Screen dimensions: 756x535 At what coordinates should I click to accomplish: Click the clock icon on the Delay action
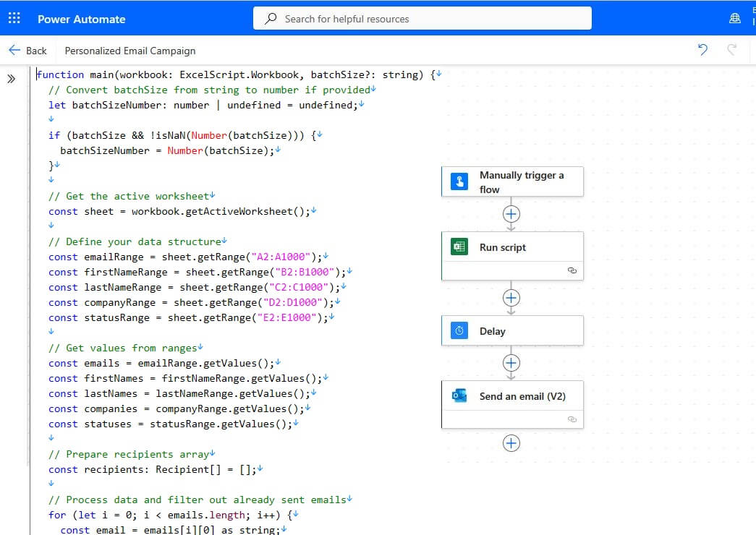458,330
